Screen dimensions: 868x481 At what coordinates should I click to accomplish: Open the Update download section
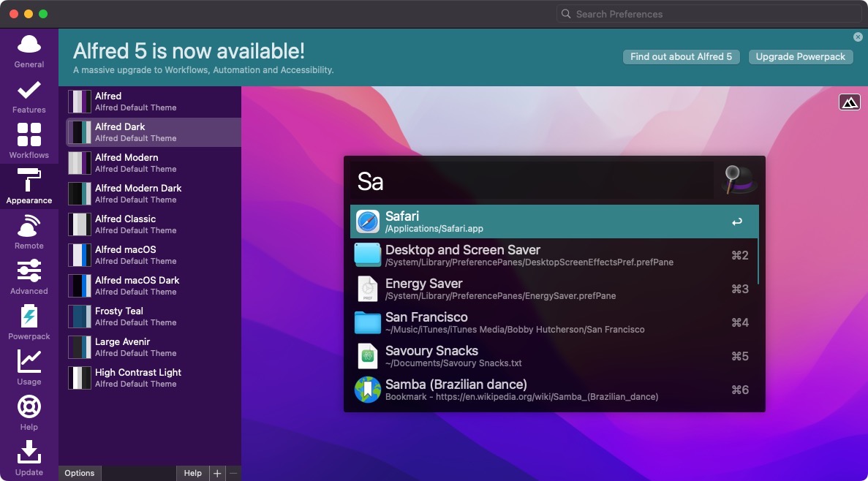(x=29, y=460)
